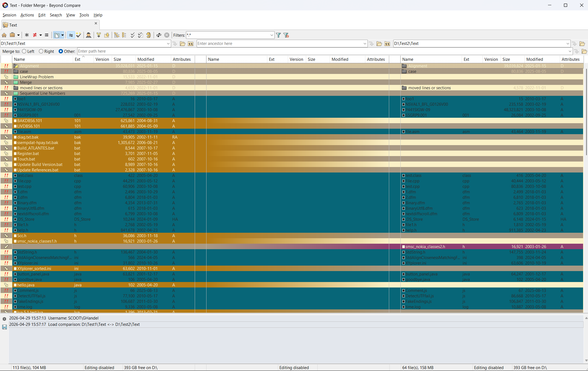Close the Text session tab

pos(96,24)
